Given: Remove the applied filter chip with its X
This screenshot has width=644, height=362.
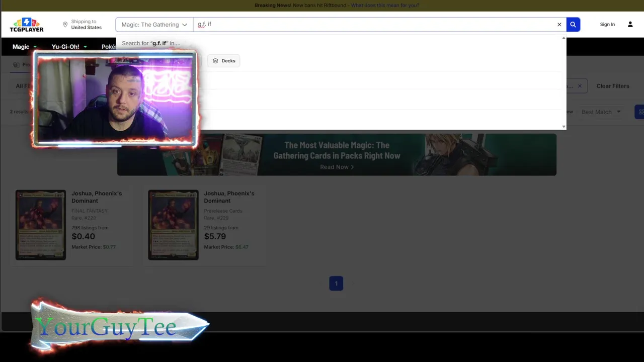Looking at the screenshot, I should [x=580, y=86].
